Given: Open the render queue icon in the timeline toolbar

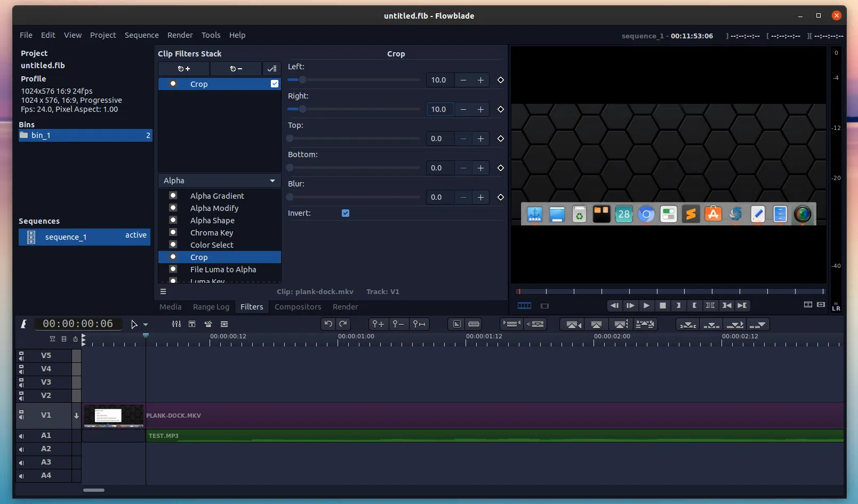Looking at the screenshot, I should point(224,324).
